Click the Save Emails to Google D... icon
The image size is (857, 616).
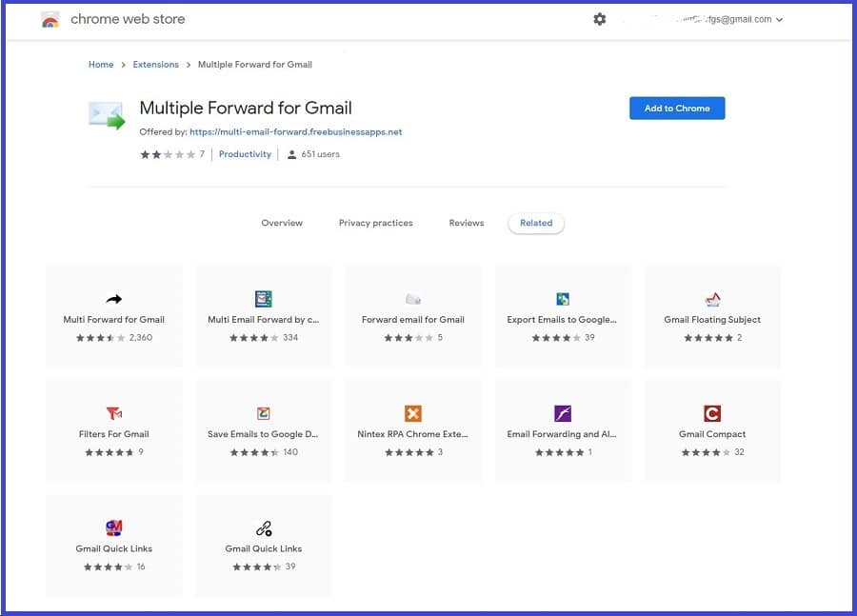(x=264, y=413)
